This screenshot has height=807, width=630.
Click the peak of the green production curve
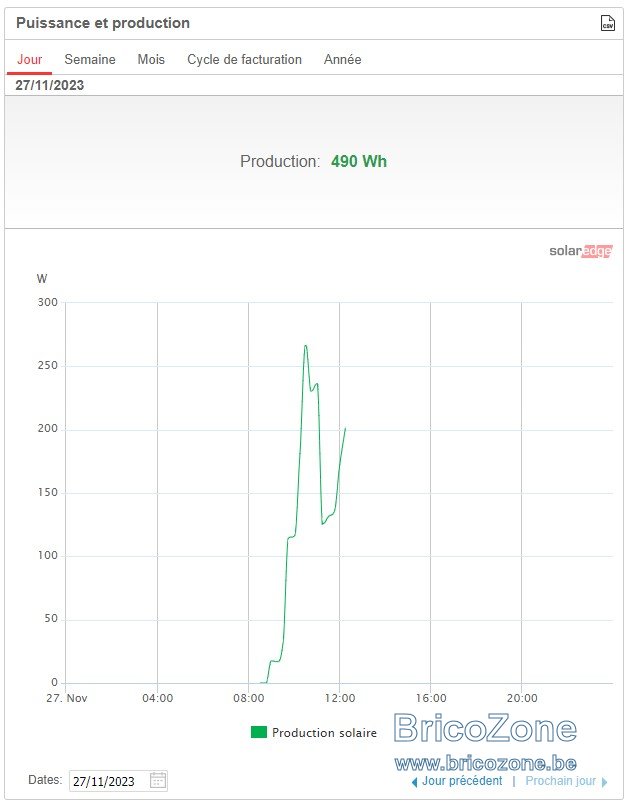click(x=305, y=345)
